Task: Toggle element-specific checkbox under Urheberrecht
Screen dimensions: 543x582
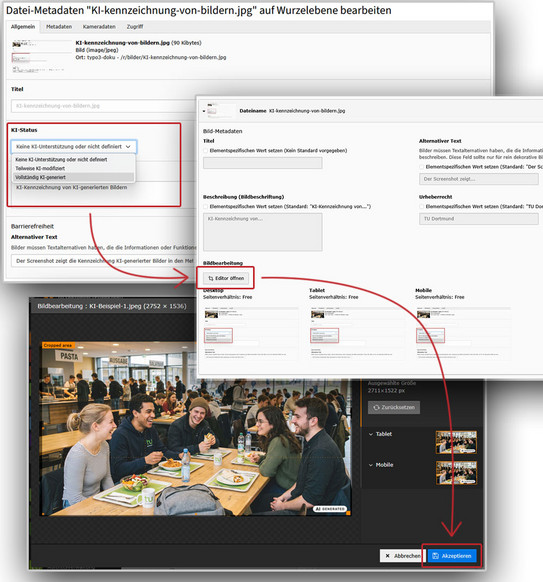Action: point(422,206)
